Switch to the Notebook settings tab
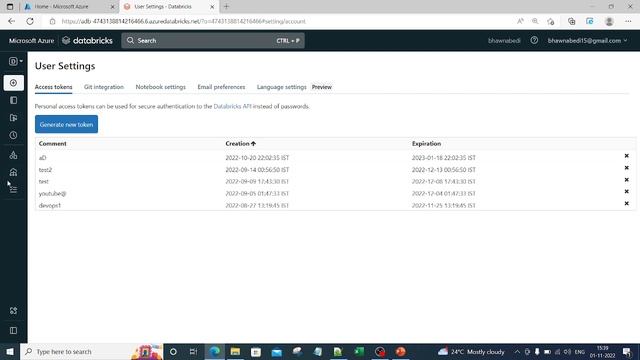Viewport: 640px width, 360px height. [x=160, y=87]
